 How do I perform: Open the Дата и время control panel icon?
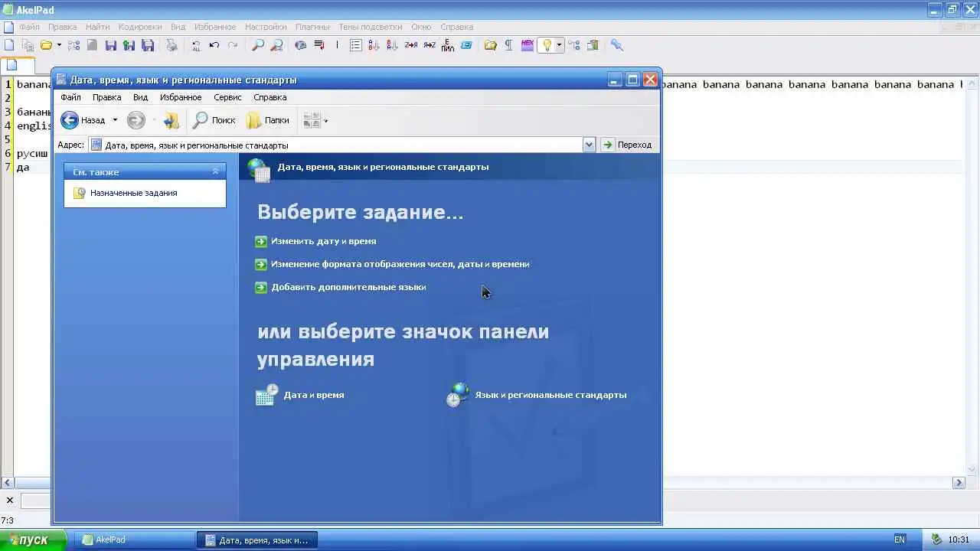[x=300, y=395]
